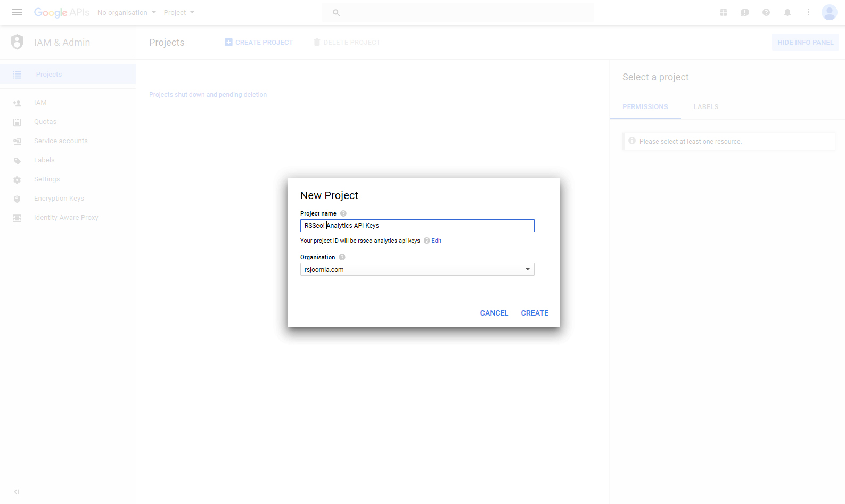The image size is (845, 504).
Task: Click the Create Project button
Action: pyautogui.click(x=259, y=42)
